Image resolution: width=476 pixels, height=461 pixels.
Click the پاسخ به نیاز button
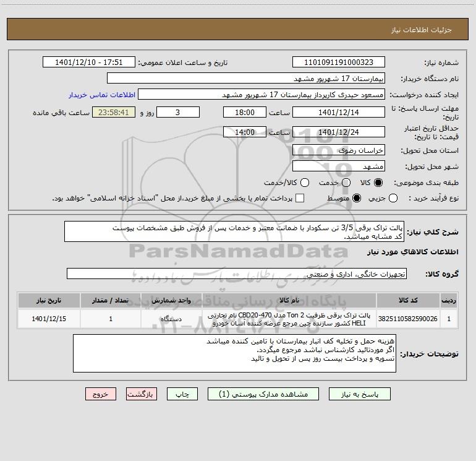(x=359, y=394)
